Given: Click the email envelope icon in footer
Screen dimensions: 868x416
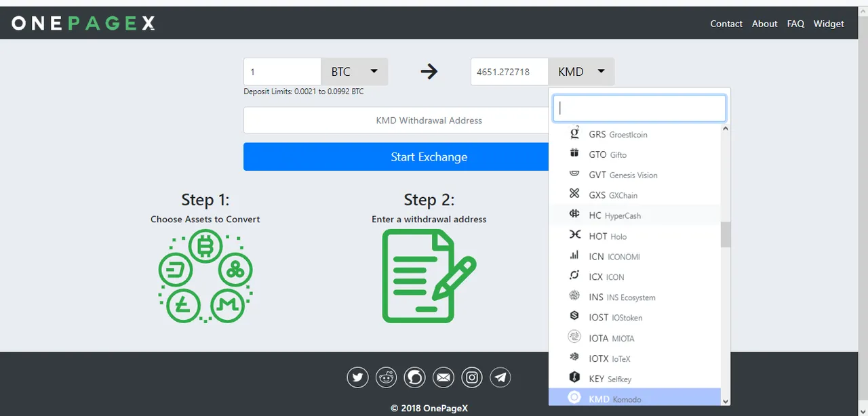Looking at the screenshot, I should (443, 377).
